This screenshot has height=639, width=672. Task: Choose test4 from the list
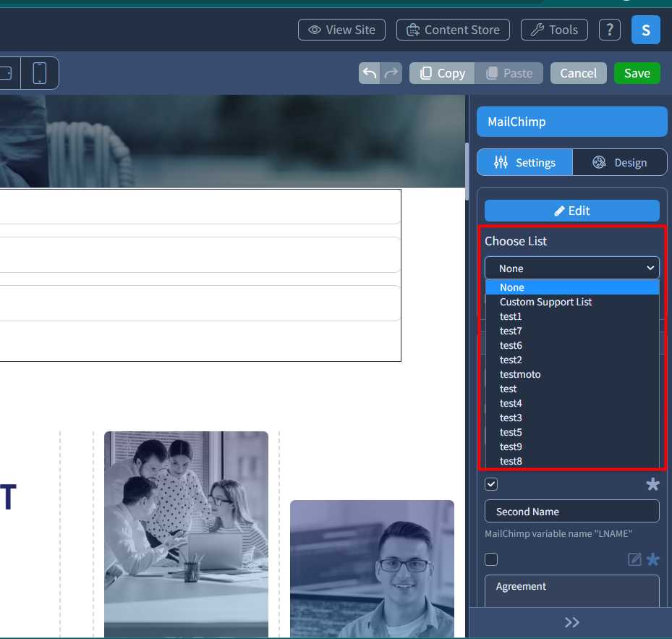(571, 403)
